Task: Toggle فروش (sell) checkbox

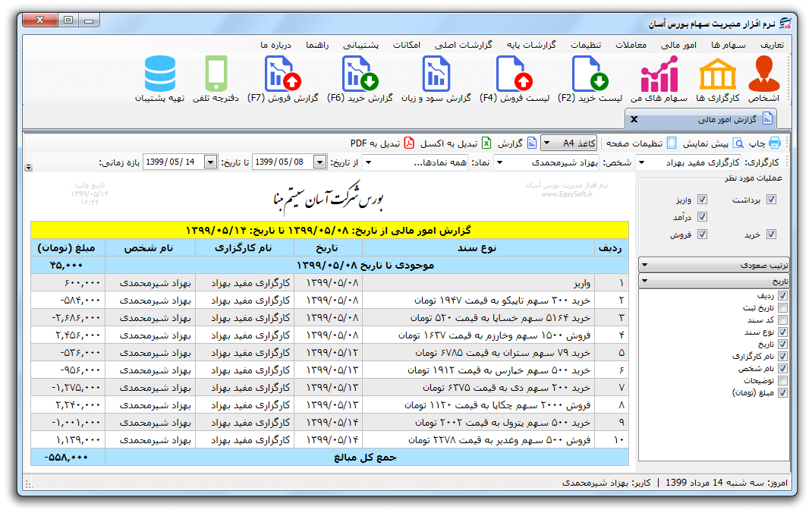Action: [702, 234]
